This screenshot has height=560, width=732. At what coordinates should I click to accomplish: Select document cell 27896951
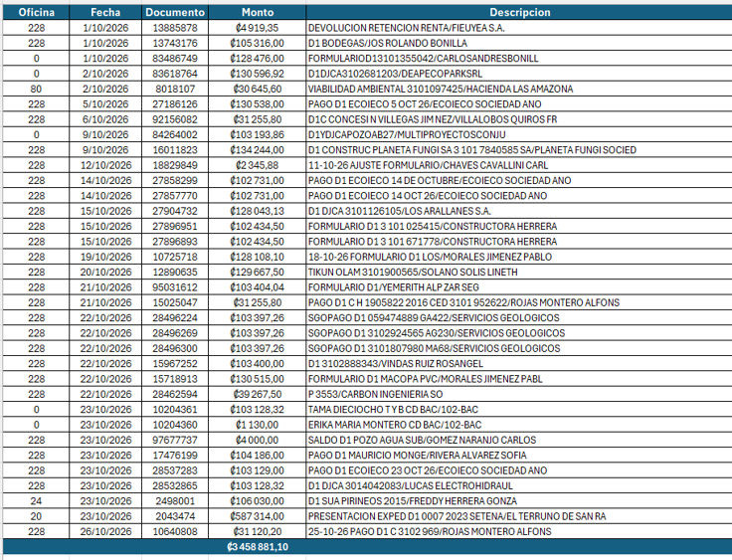coord(175,226)
